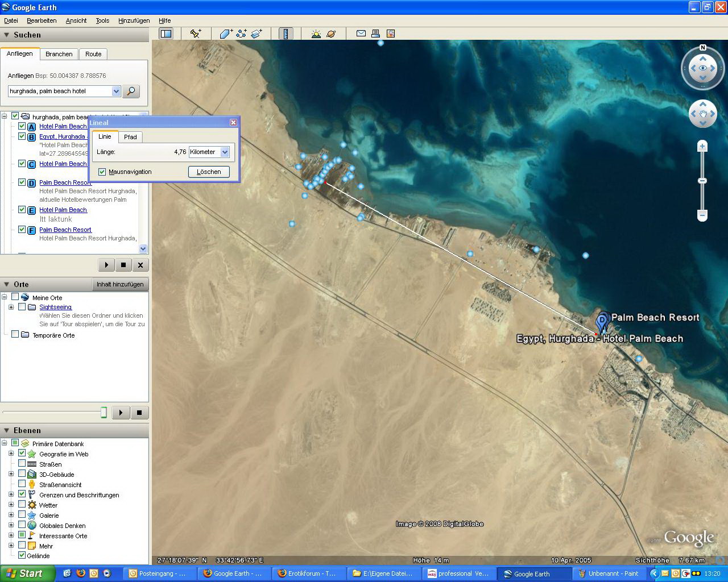Screen dimensions: 728x582
Task: Play the search results tour
Action: [106, 265]
